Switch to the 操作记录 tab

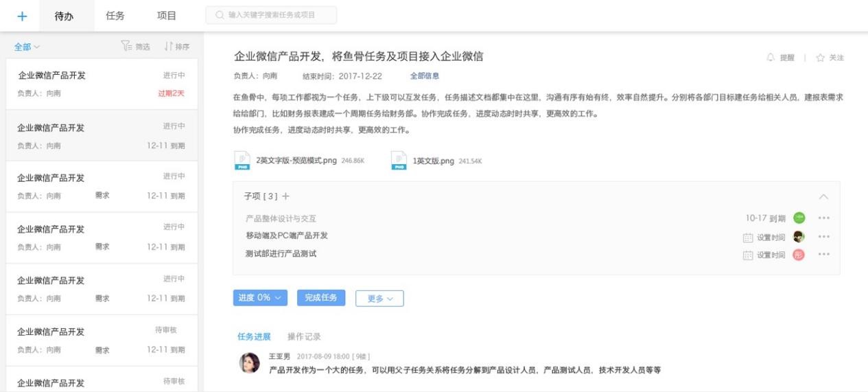(x=304, y=336)
